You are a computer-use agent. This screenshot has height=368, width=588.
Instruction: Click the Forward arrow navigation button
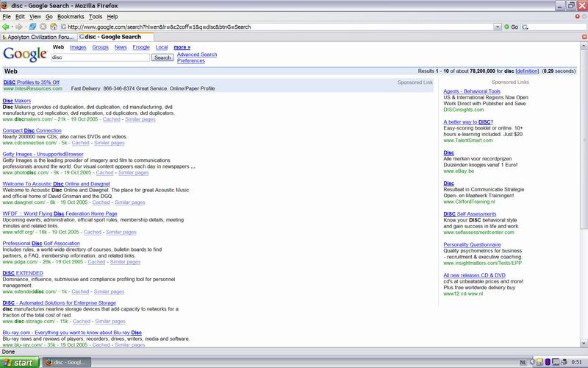pos(20,26)
